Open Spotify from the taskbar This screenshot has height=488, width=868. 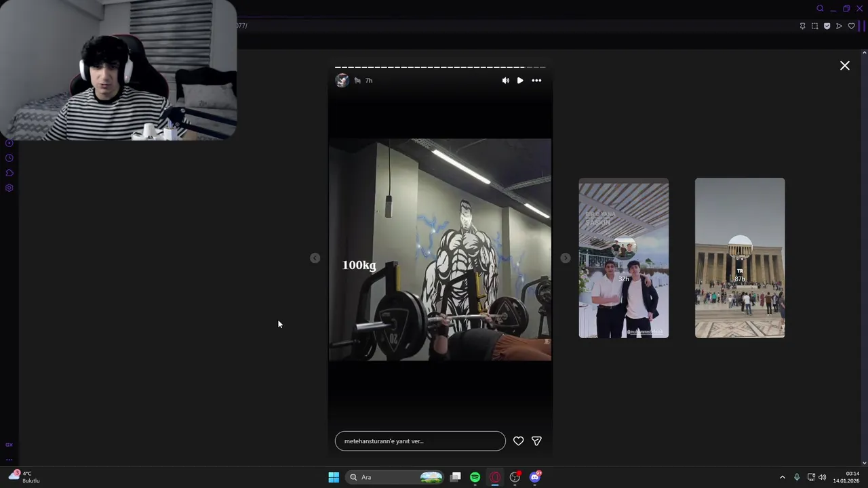pyautogui.click(x=475, y=477)
